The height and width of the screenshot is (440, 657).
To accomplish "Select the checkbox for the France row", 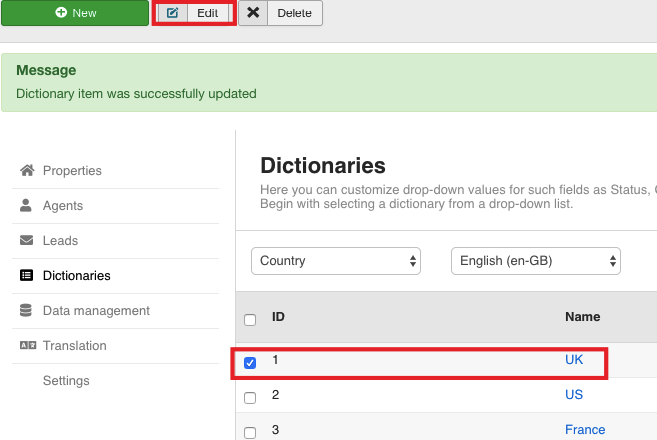I will coord(250,432).
